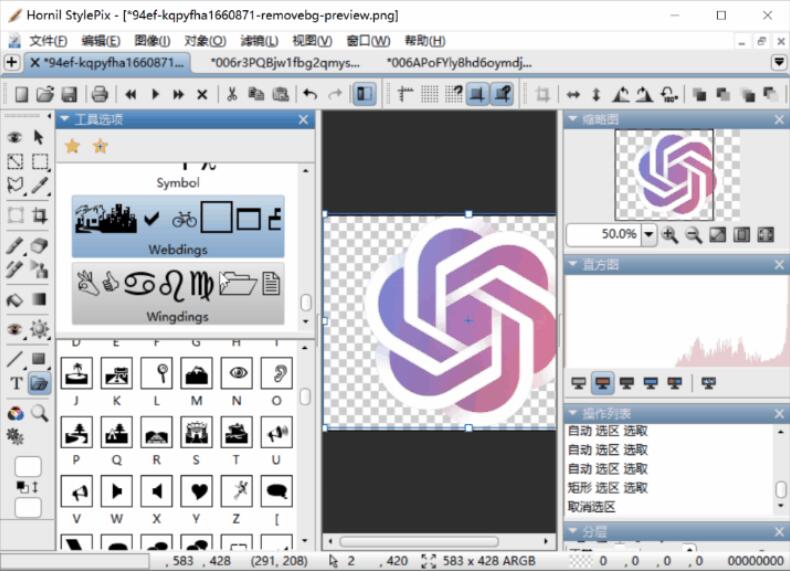Screen dimensions: 790x571
Task: Toggle the grid question-mark toolbar button
Action: pyautogui.click(x=454, y=94)
